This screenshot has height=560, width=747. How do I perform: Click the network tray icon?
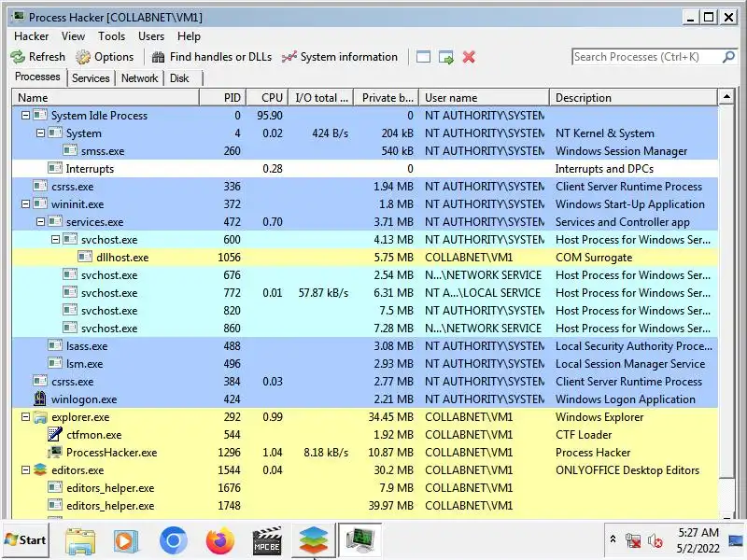[633, 541]
